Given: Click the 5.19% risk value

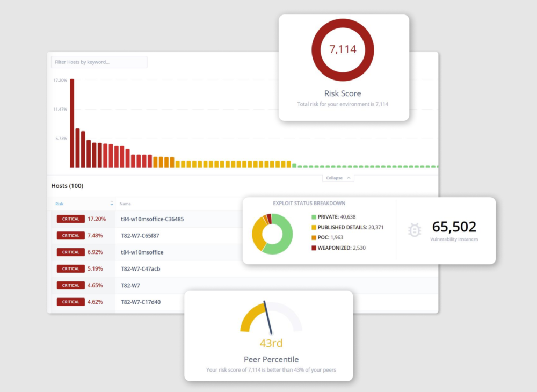Looking at the screenshot, I should [x=95, y=268].
